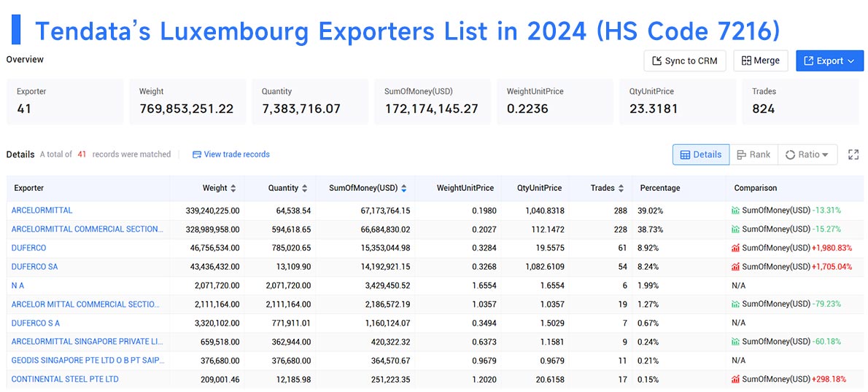Open the DUFERCO exporter link
The height and width of the screenshot is (392, 868).
pyautogui.click(x=28, y=248)
